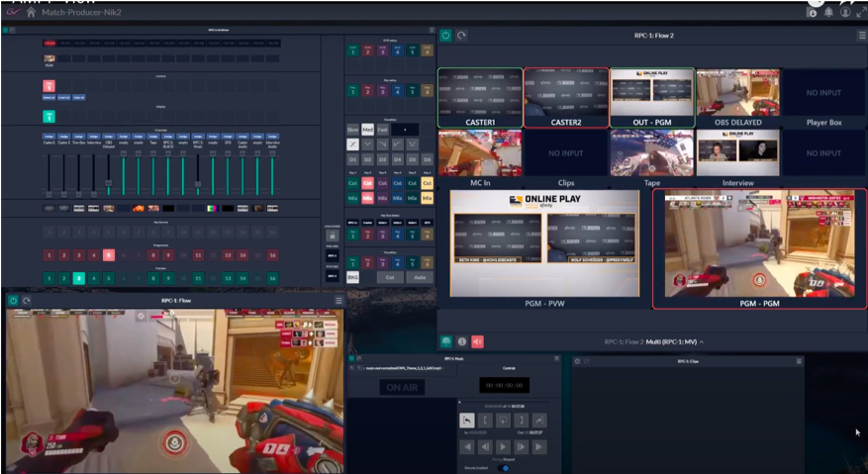
Task: Click the Auto transition button
Action: pos(419,277)
